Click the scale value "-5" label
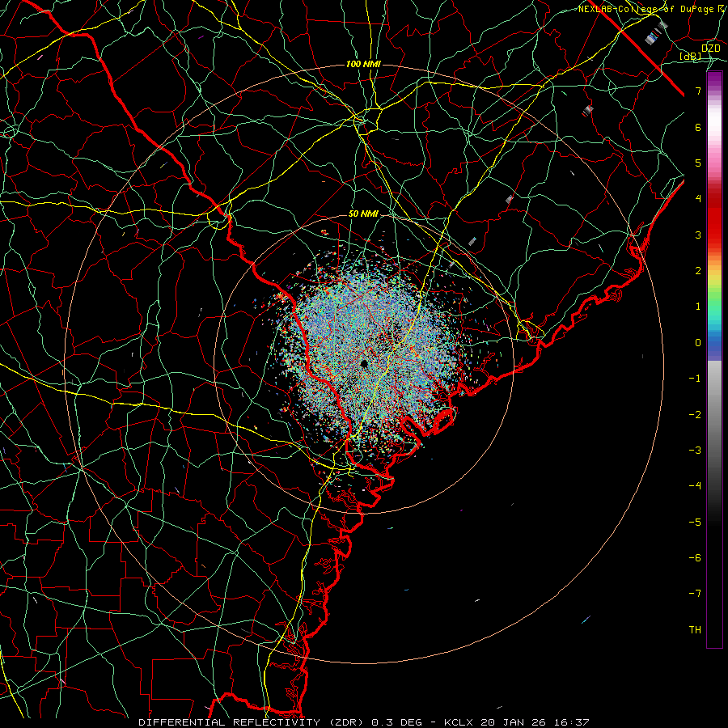Viewport: 728px width, 728px height. 695,523
